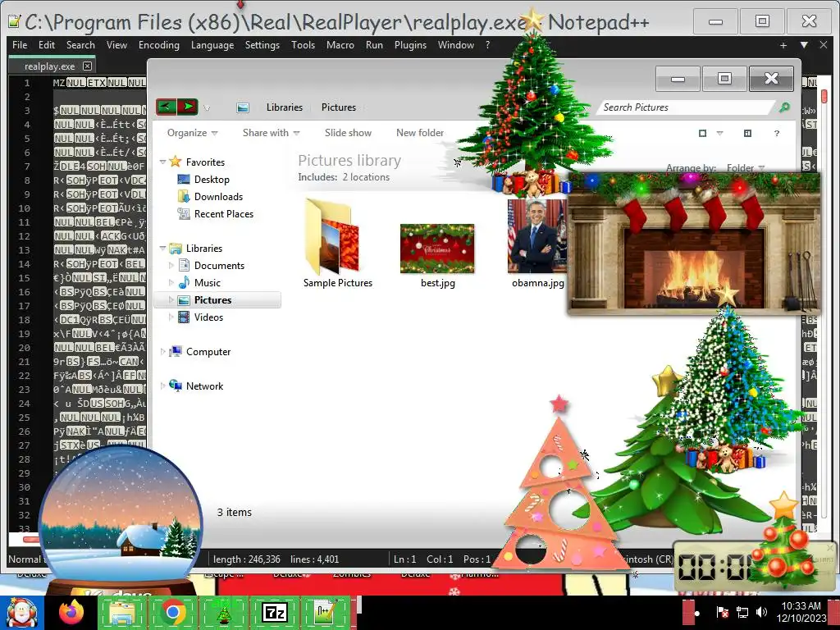Viewport: 840px width, 630px height.
Task: Switch to Notepad++ taskbar icon
Action: pyautogui.click(x=325, y=612)
